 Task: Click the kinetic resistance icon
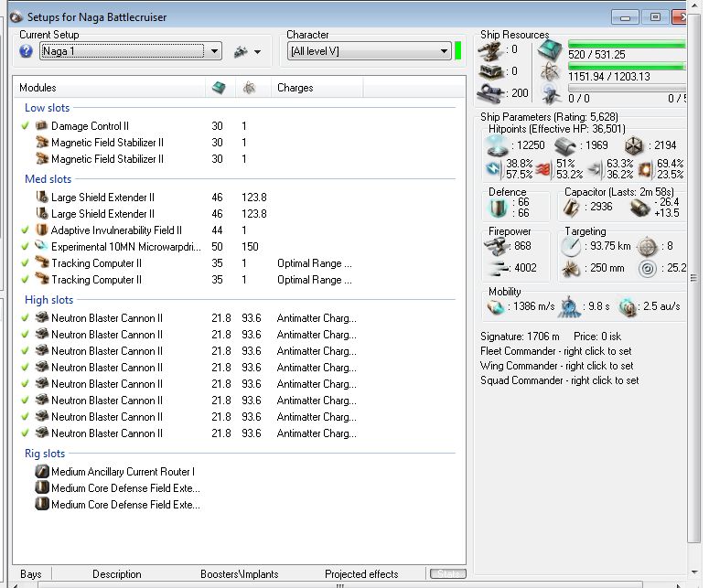click(x=595, y=169)
